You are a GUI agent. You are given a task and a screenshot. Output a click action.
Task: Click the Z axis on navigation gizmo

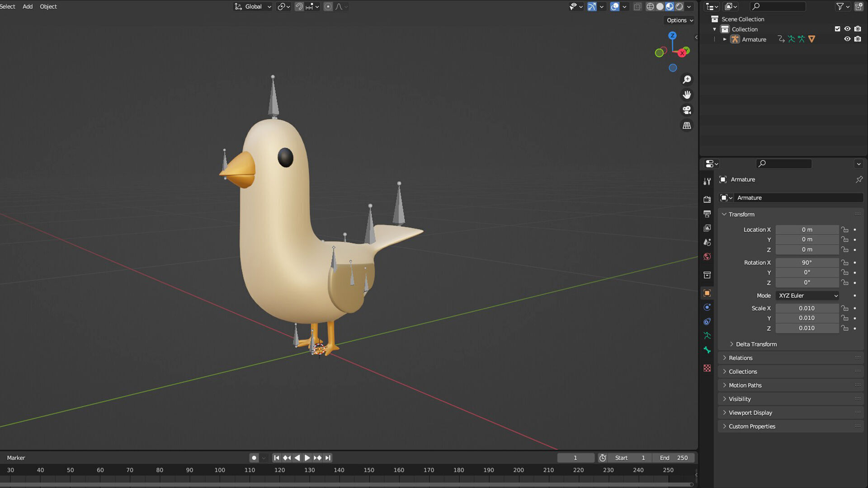point(672,36)
